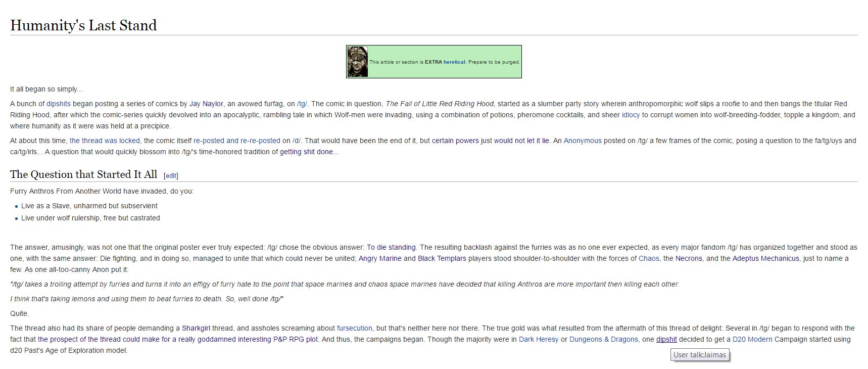Screen dimensions: 868x369
Task: Open the Adeptus Mechanicus link
Action: pyautogui.click(x=766, y=258)
